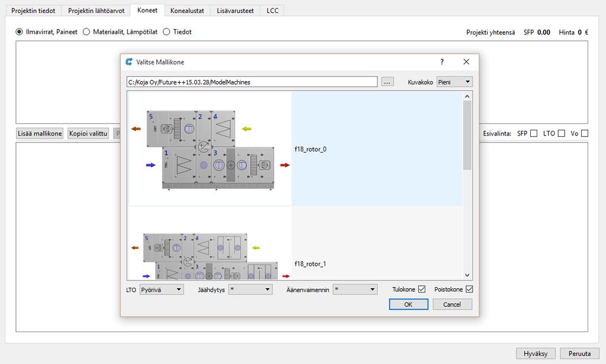Image resolution: width=606 pixels, height=364 pixels.
Task: Enable the SFP Esivalinta checkbox
Action: [x=534, y=133]
